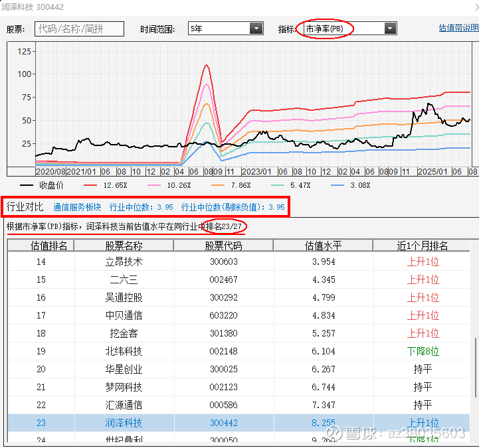Click rank number 19 cell
This screenshot has width=479, height=448.
(x=41, y=351)
